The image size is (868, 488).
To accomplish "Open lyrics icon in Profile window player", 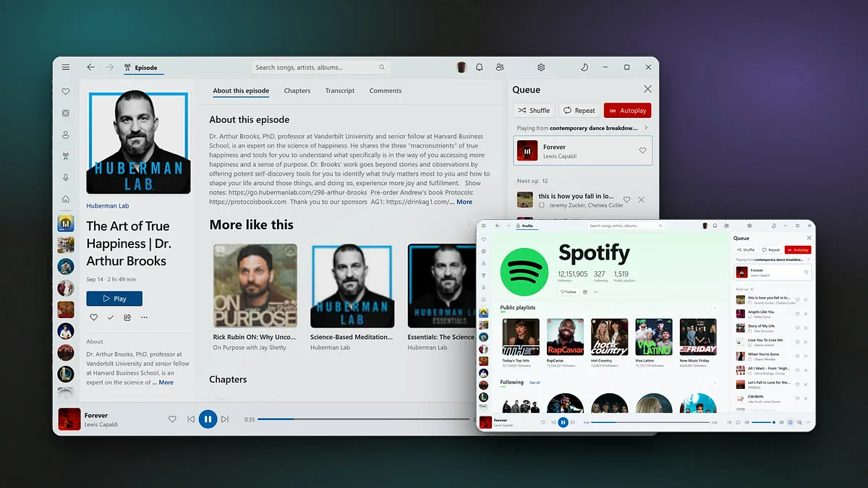I will click(x=782, y=422).
